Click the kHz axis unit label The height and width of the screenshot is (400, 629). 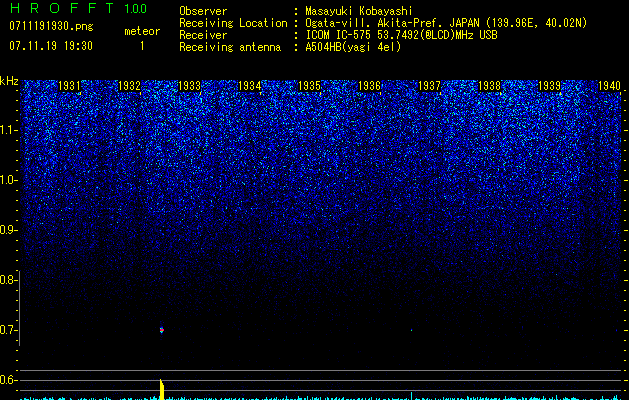coord(9,81)
